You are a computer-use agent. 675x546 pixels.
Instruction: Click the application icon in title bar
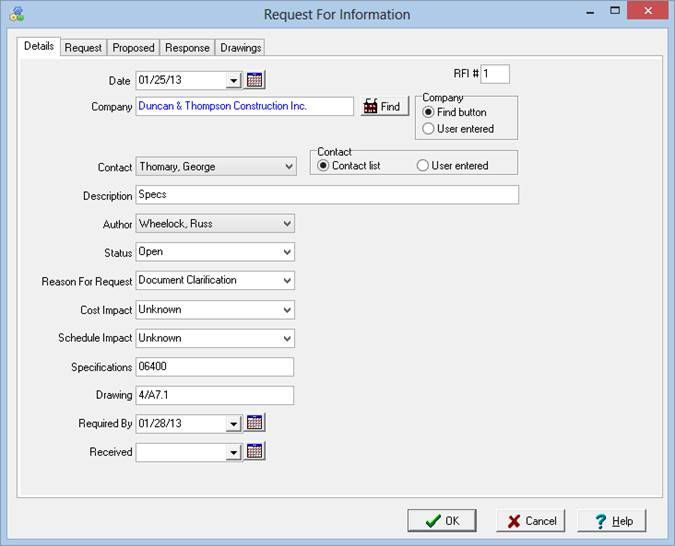[x=16, y=14]
